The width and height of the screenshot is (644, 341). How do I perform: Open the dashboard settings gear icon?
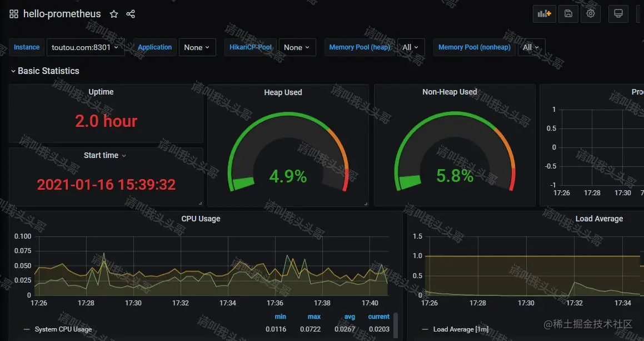[x=590, y=13]
